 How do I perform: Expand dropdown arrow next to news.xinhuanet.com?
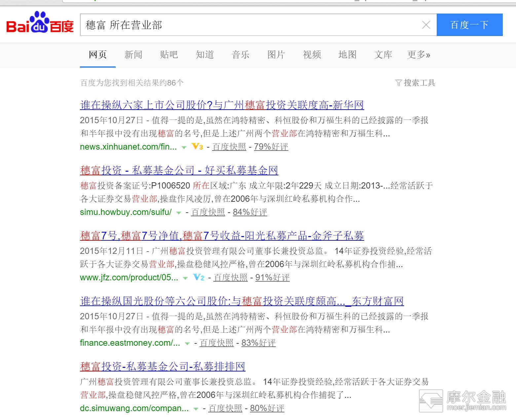pyautogui.click(x=184, y=148)
